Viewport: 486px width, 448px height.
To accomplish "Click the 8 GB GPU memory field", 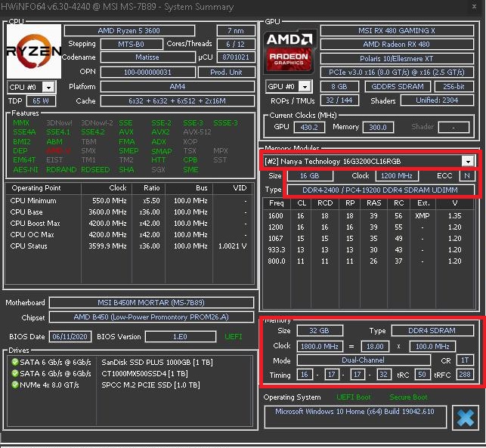I will tap(339, 86).
